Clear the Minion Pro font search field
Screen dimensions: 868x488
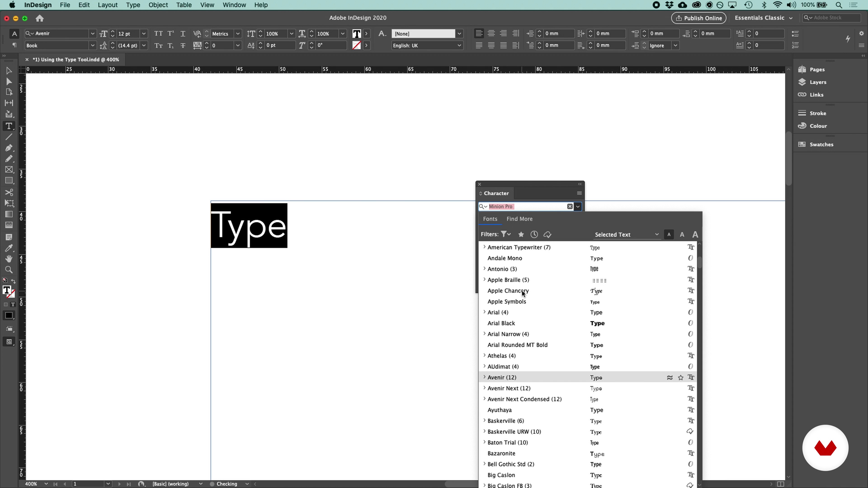click(570, 206)
